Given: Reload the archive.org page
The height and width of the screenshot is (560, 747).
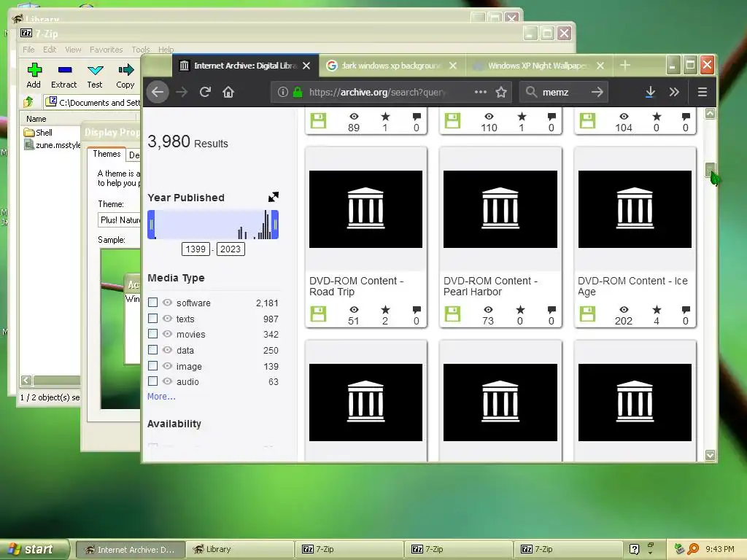Looking at the screenshot, I should click(x=205, y=92).
